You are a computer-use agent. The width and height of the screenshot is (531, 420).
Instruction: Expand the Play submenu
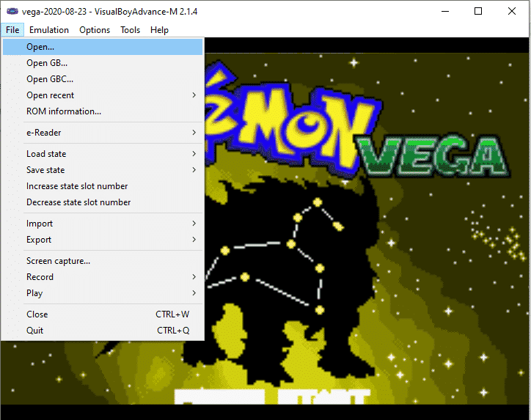coord(103,293)
